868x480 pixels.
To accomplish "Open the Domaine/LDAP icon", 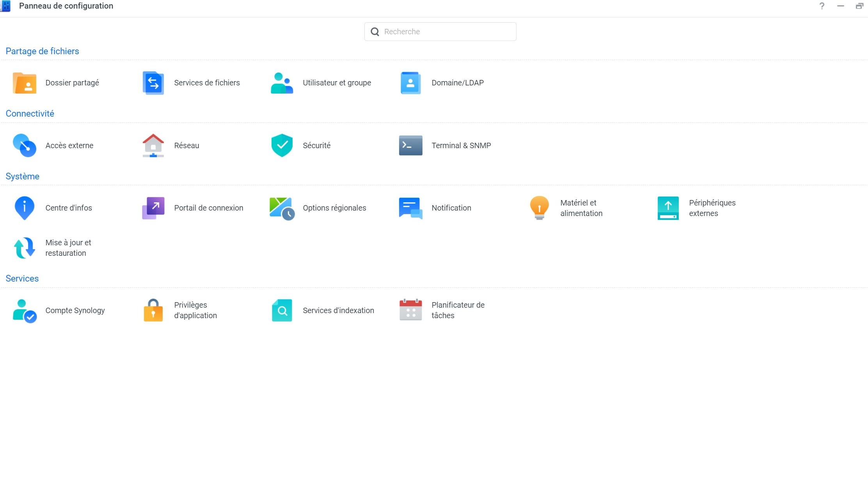I will point(410,83).
